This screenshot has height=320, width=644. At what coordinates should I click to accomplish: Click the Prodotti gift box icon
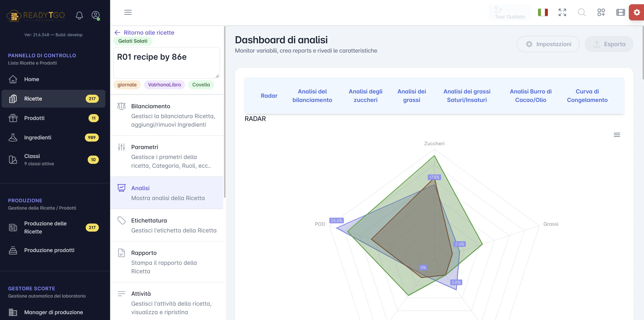[13, 118]
